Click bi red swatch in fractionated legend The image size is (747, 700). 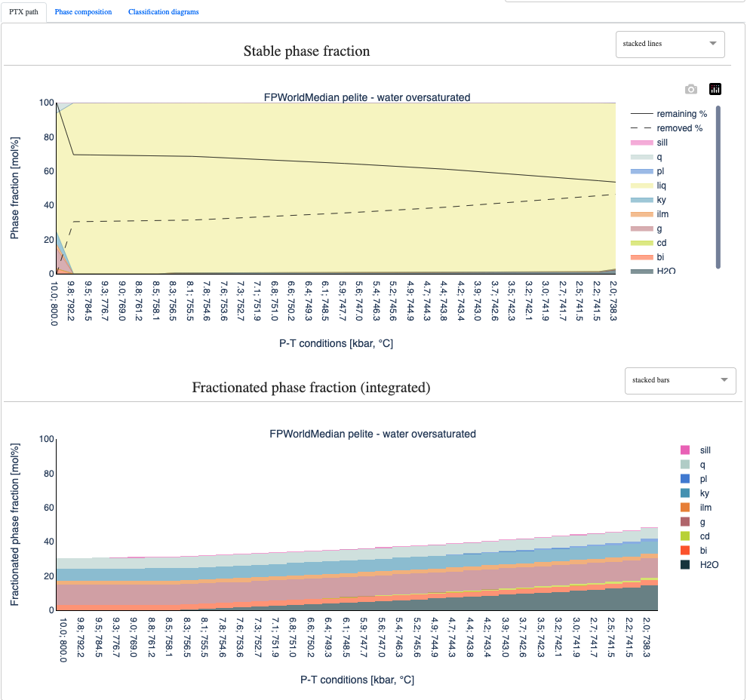click(685, 551)
